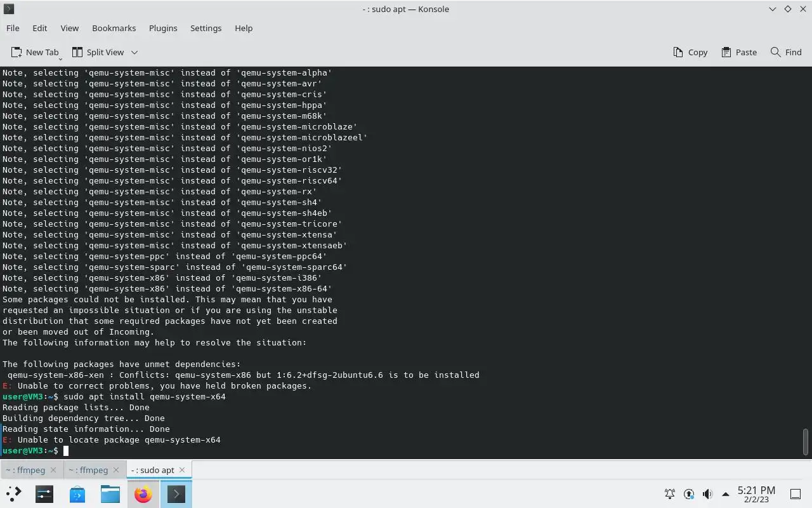Open the Help menu
The width and height of the screenshot is (812, 508).
click(244, 28)
